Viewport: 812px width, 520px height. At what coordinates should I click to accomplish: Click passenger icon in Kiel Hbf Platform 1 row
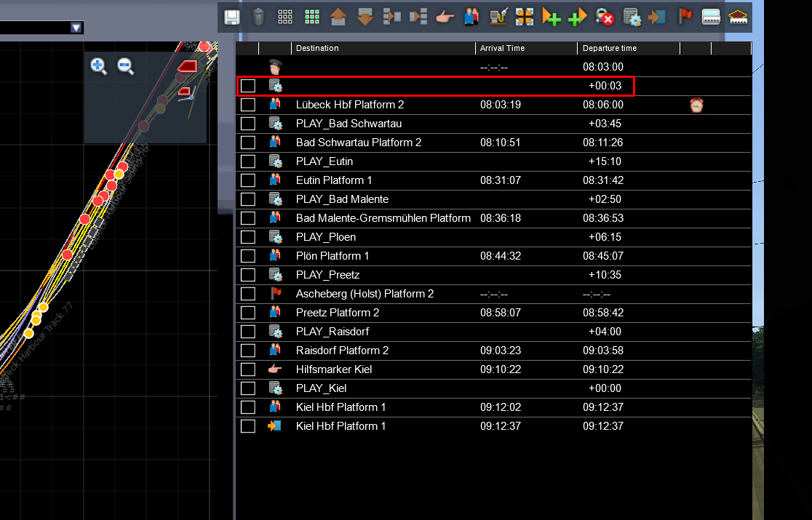(x=275, y=407)
